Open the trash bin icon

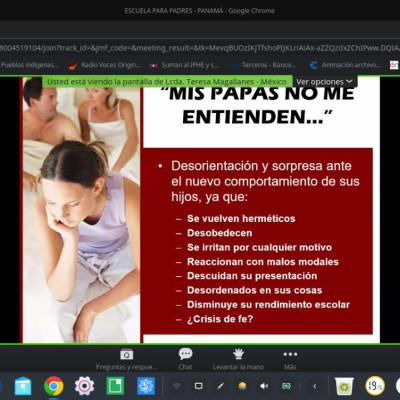click(344, 386)
